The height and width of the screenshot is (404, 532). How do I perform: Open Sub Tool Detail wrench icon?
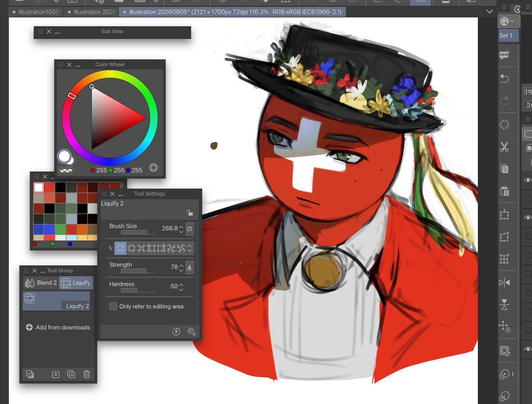point(192,331)
